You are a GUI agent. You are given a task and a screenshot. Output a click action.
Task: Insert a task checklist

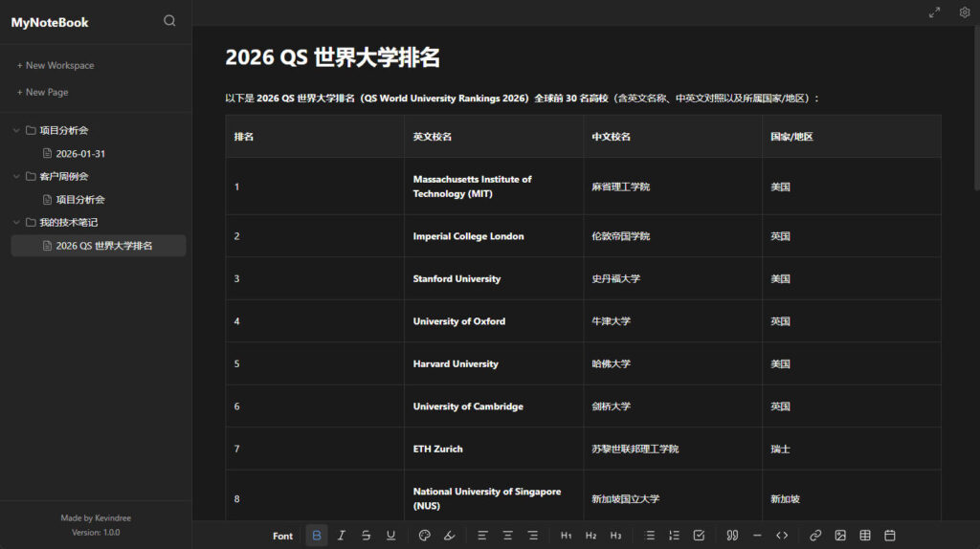(699, 536)
